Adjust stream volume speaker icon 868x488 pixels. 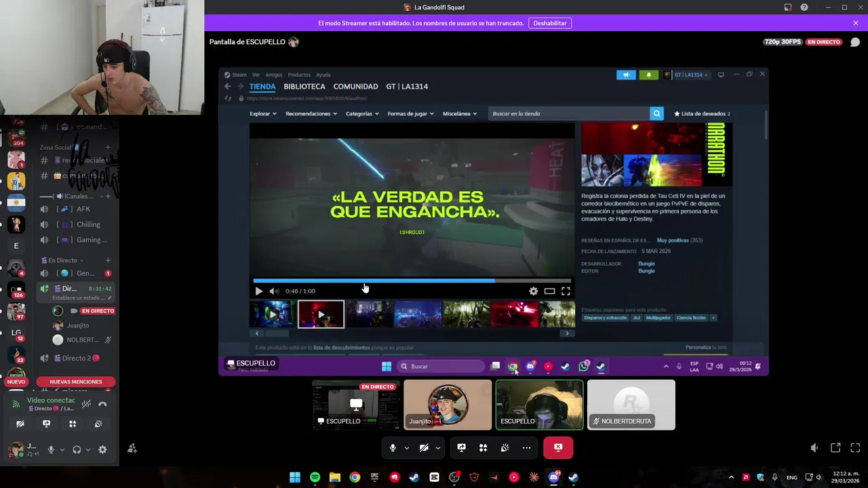(814, 448)
